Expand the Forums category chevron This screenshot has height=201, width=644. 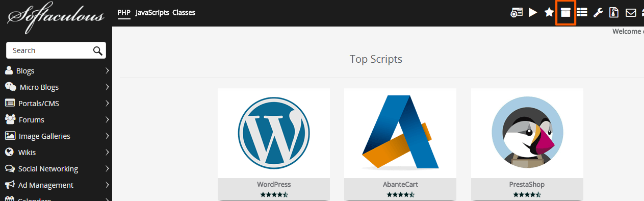(x=107, y=119)
